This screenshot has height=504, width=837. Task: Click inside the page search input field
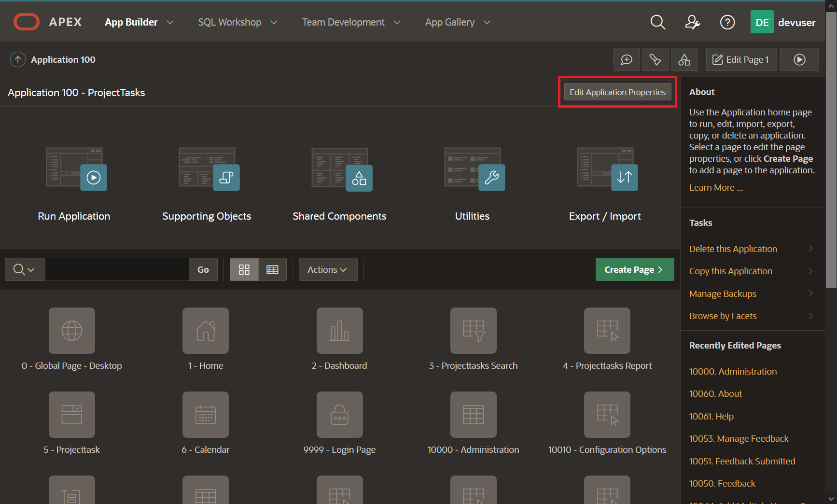116,269
